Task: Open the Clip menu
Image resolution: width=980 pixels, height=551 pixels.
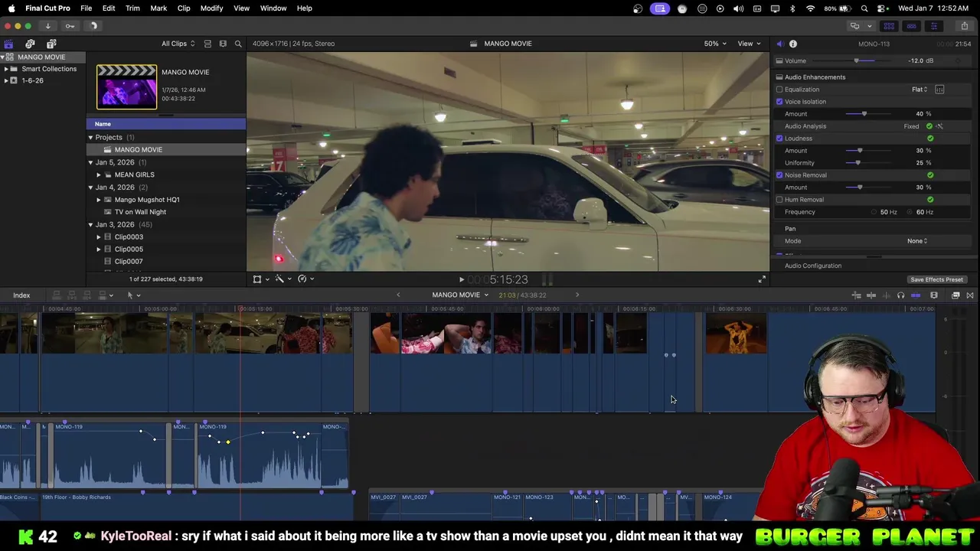Action: [184, 8]
